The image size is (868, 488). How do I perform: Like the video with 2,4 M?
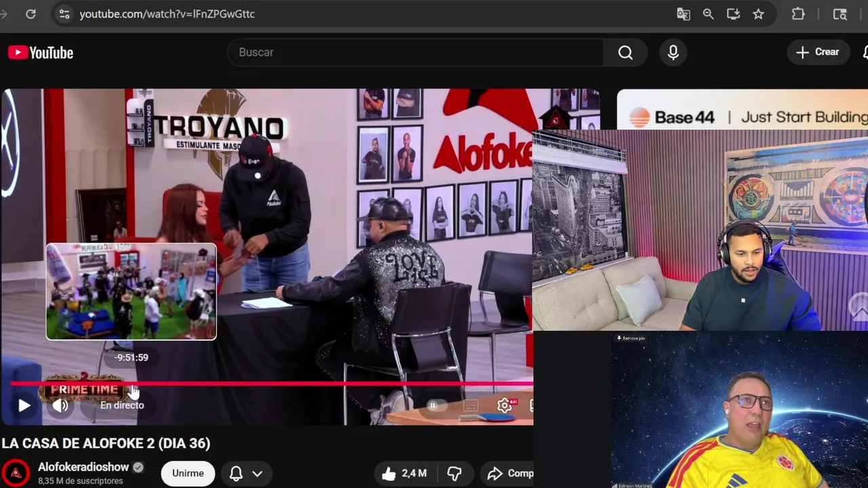click(404, 473)
